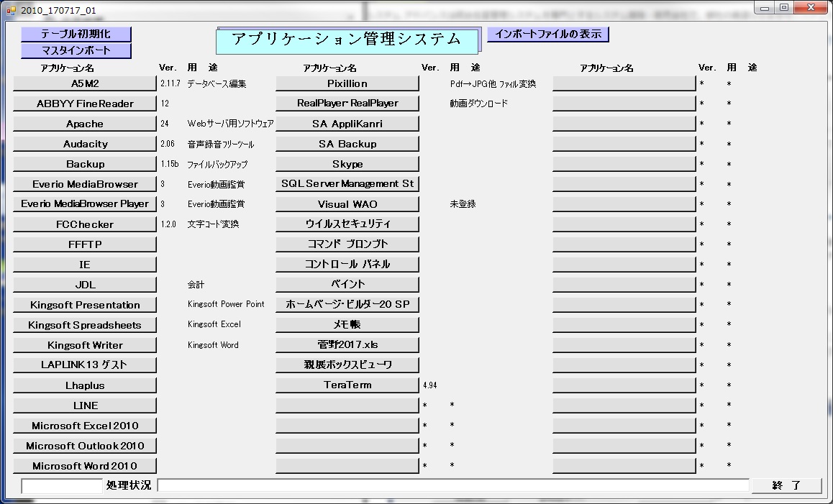
Task: Click the 音声録音フリーツール description
Action: tap(220, 144)
